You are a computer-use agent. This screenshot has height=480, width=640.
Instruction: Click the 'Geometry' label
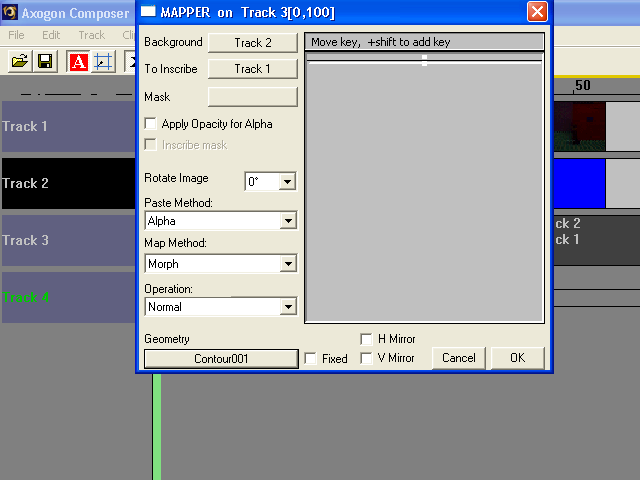(x=167, y=339)
